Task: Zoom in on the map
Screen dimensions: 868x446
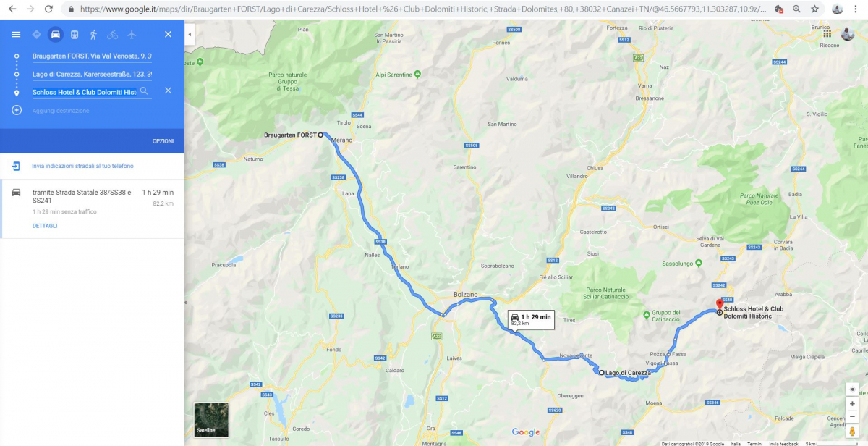Action: (x=852, y=403)
